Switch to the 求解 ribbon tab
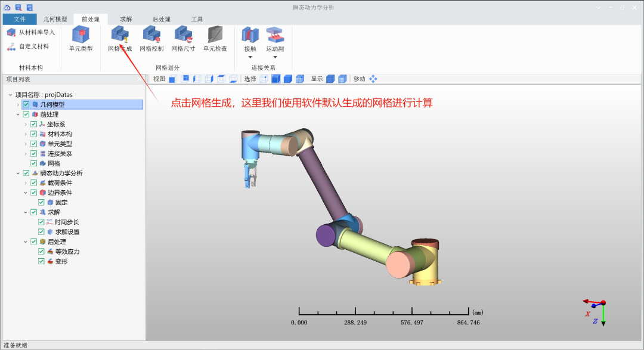Screen dimensions: 644x350 click(x=126, y=19)
